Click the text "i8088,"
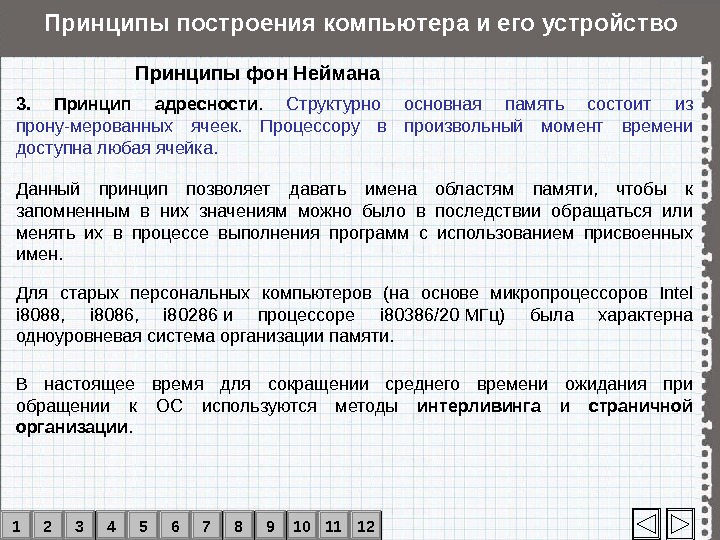Screen dimensions: 720x540 click(40, 315)
